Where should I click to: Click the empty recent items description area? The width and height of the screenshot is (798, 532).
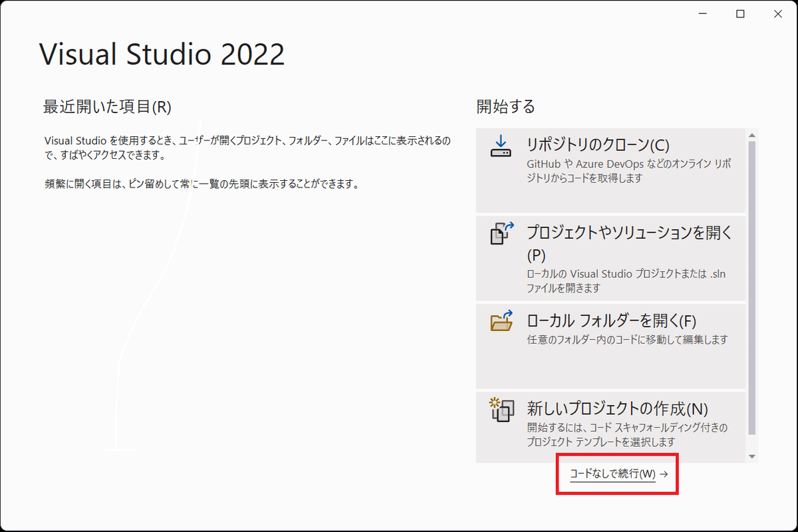(x=246, y=160)
